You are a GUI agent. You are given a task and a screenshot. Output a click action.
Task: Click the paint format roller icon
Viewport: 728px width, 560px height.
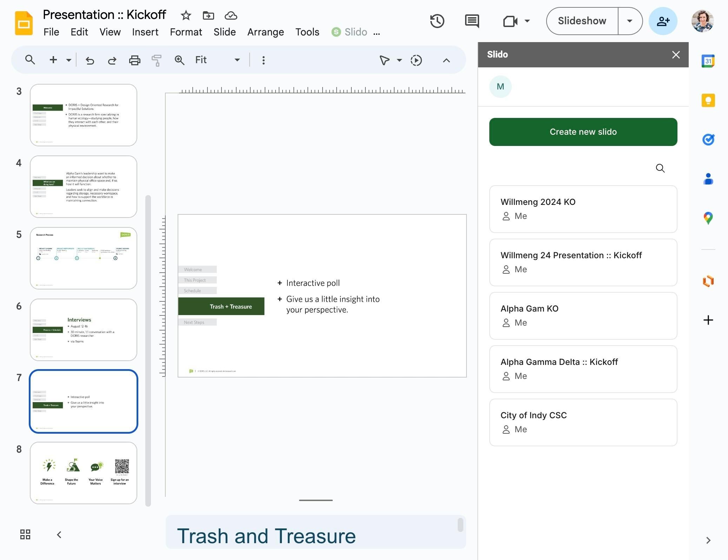pyautogui.click(x=157, y=60)
